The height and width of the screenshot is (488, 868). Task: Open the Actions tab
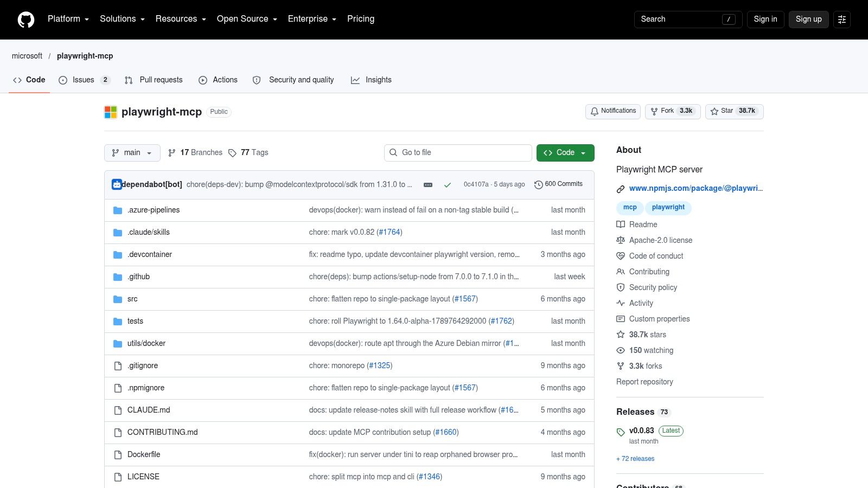(218, 80)
